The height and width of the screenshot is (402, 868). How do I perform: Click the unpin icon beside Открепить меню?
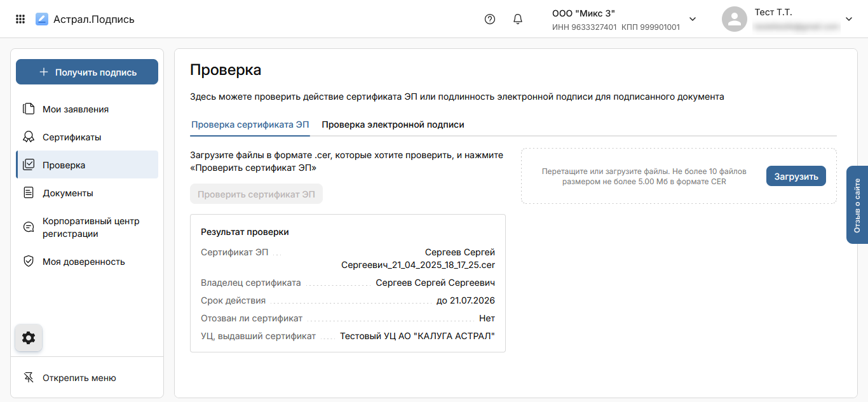[29, 378]
